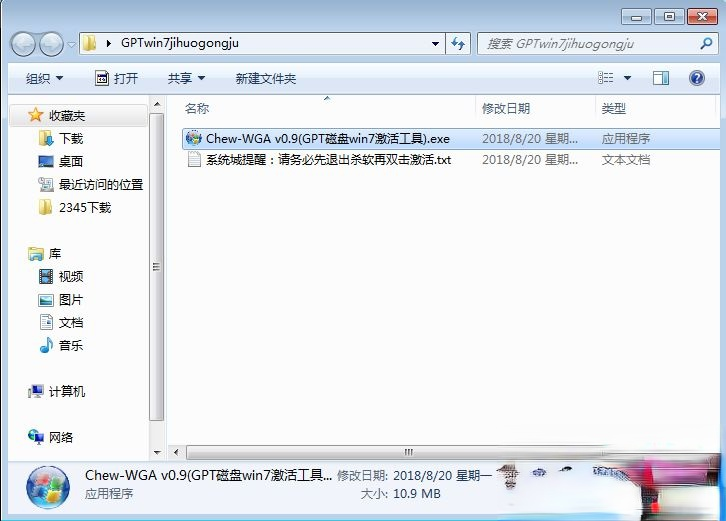Click the picture icon for 图片

point(46,300)
